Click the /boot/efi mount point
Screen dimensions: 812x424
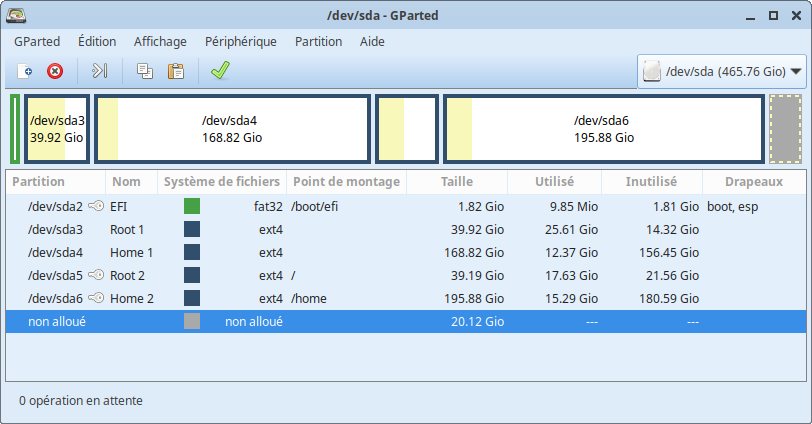pyautogui.click(x=314, y=207)
